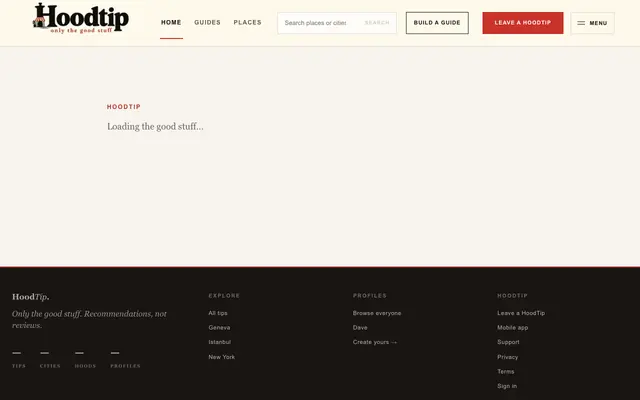Open the Support footer link
This screenshot has width=640, height=400.
(508, 342)
